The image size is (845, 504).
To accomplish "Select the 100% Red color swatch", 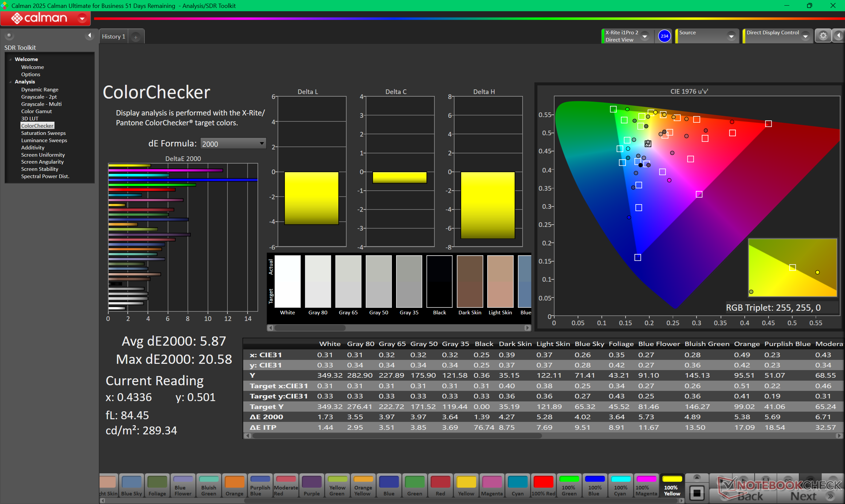I will click(543, 485).
